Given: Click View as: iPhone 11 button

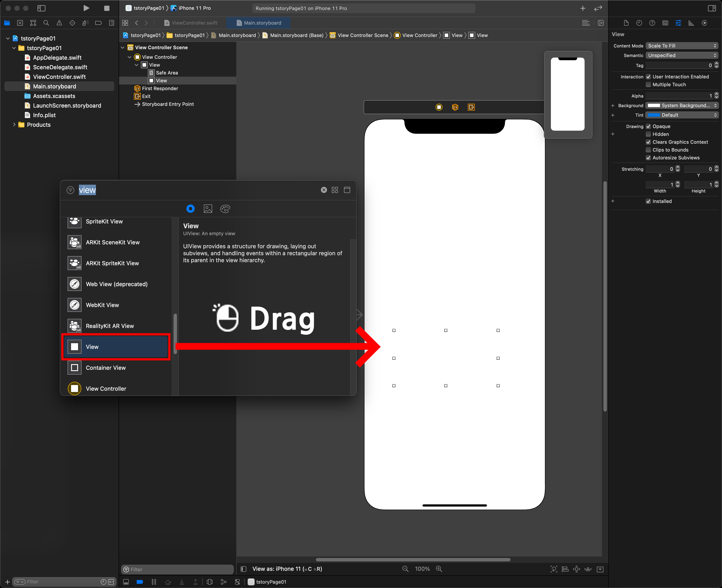Looking at the screenshot, I should pos(287,569).
